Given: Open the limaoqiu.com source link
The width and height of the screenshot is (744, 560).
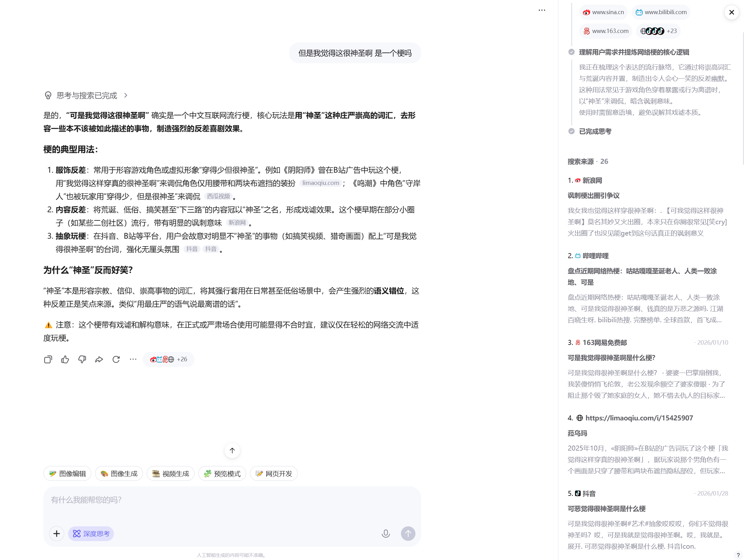Looking at the screenshot, I should click(x=639, y=418).
